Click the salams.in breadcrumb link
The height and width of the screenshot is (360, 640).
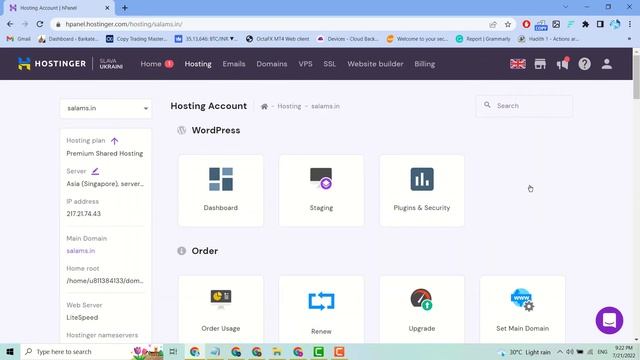click(325, 106)
